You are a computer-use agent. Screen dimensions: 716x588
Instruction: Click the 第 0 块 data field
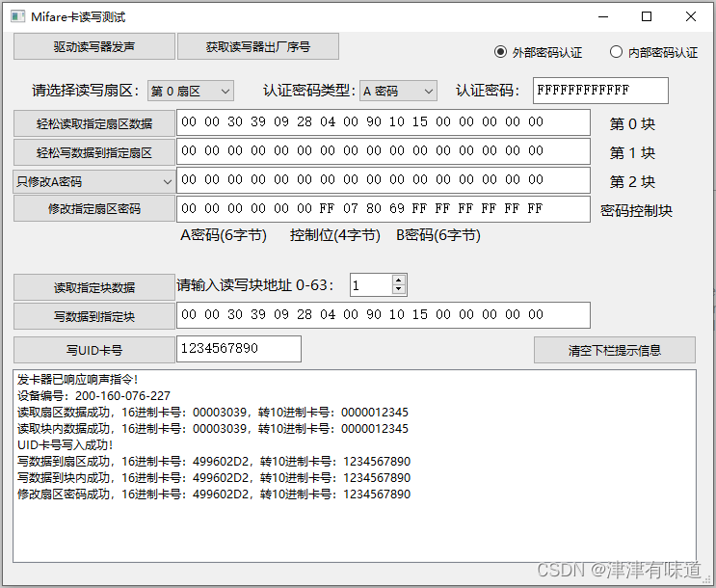pos(384,122)
